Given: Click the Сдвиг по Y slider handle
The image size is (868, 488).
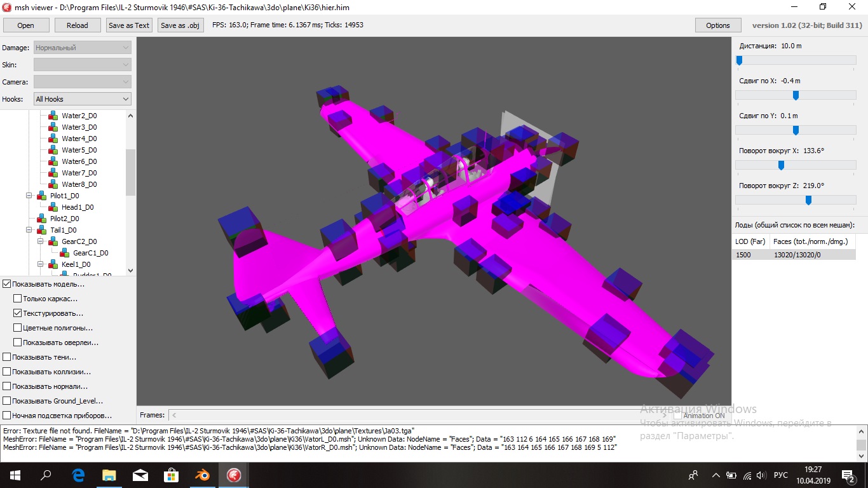Looking at the screenshot, I should (x=796, y=130).
